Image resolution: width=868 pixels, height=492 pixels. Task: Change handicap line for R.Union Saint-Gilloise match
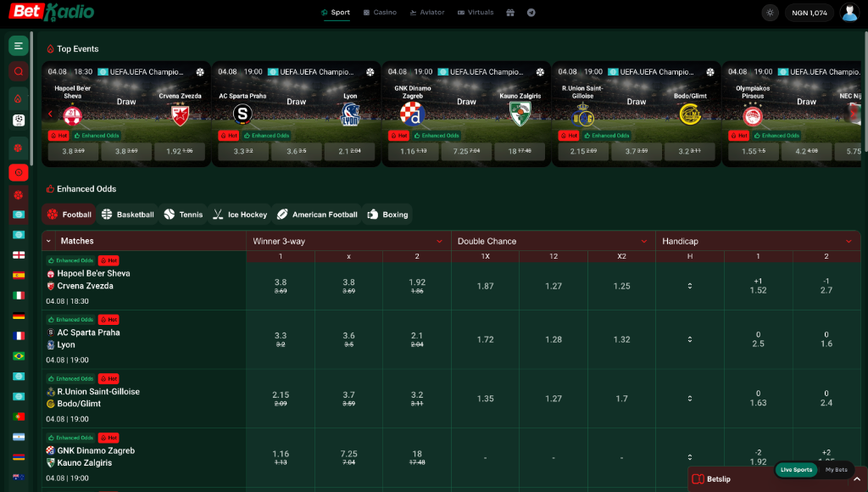tap(690, 399)
